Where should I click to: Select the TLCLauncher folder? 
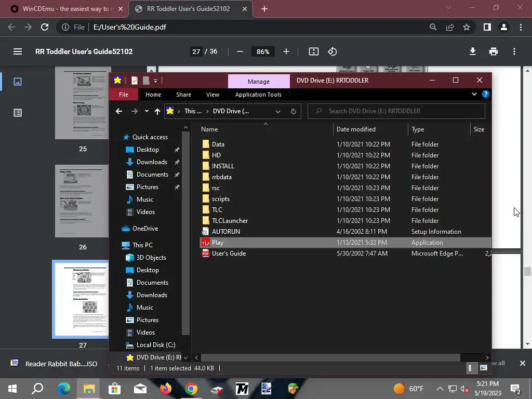coord(345,221)
